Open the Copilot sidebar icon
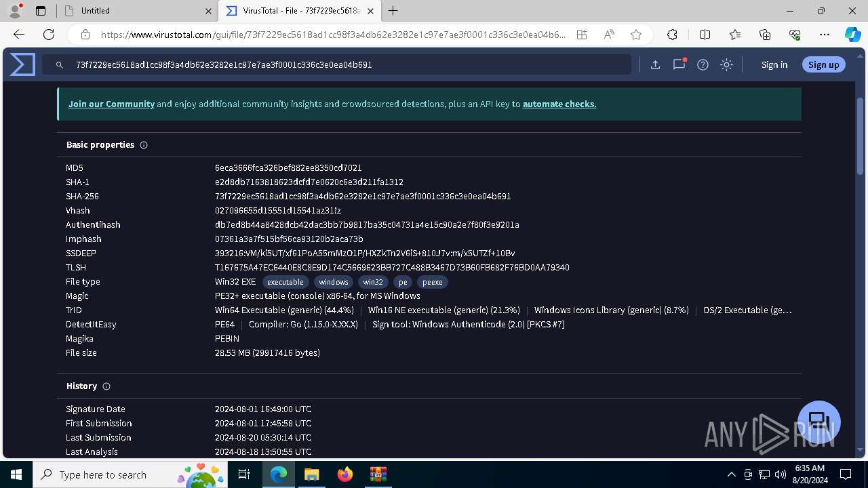This screenshot has width=868, height=488. (x=852, y=35)
